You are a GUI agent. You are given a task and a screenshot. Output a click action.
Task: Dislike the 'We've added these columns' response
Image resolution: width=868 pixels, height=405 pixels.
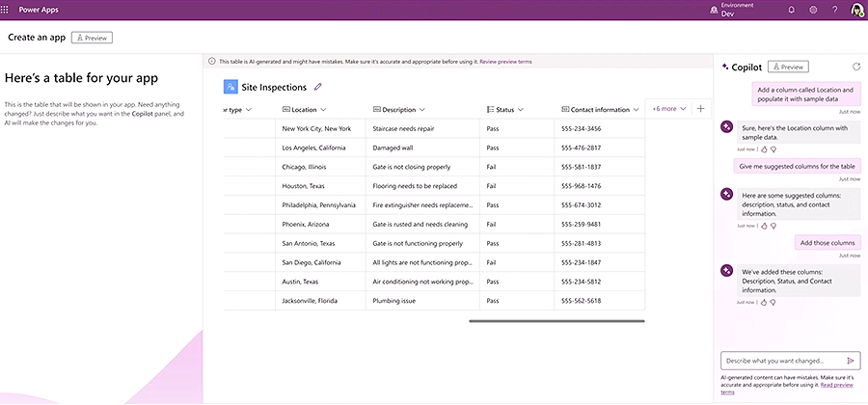point(773,302)
